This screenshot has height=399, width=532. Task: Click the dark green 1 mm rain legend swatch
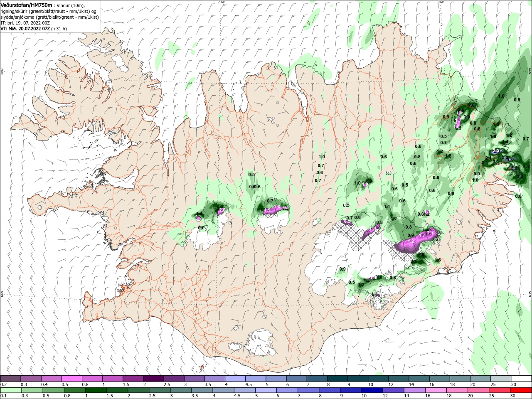(96, 390)
